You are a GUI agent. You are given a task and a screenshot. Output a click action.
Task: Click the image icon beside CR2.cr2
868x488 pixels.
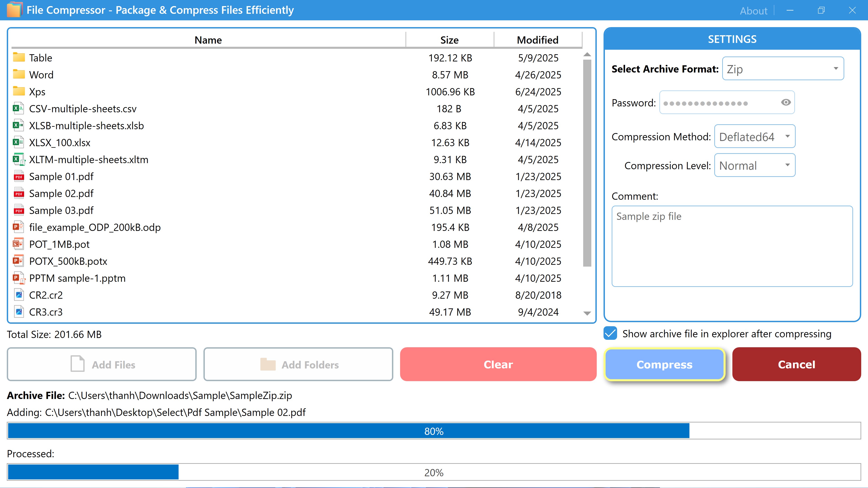pos(19,295)
